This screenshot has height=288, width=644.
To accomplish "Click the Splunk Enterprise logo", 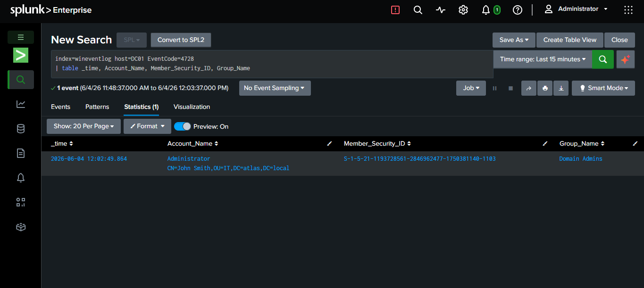I will coord(51,10).
